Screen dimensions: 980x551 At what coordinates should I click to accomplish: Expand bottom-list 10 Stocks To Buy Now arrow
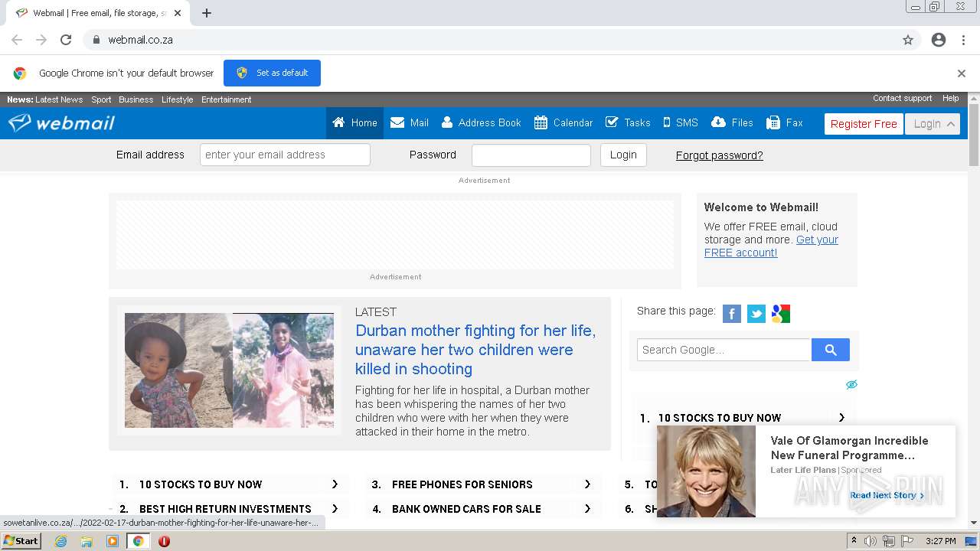point(335,484)
